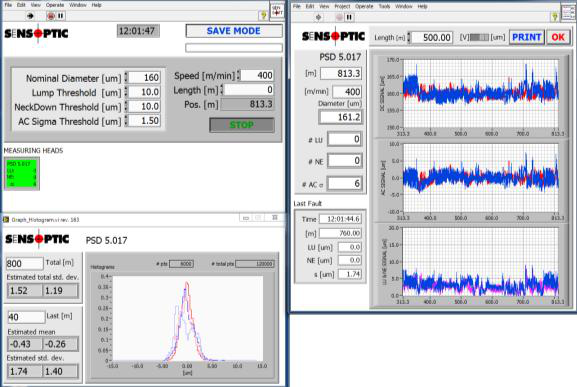The width and height of the screenshot is (577, 387).
Task: Click the Pos. [m] indicator showing 813.3
Action: point(247,104)
